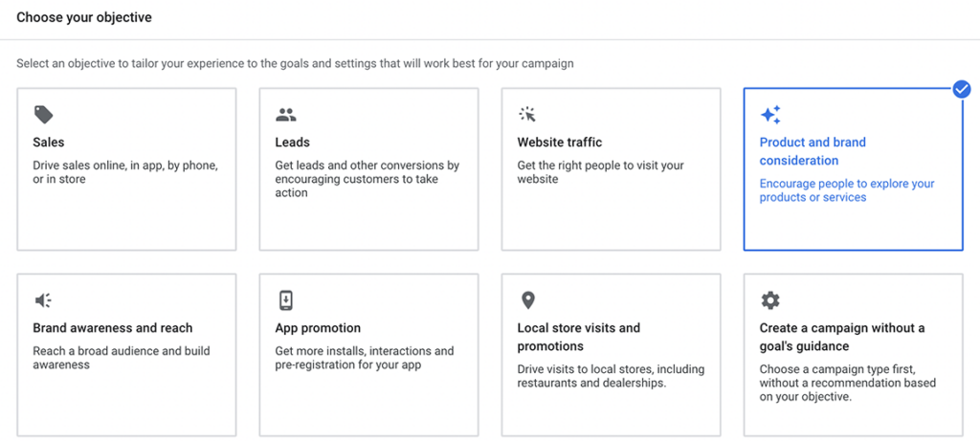Click the sparkle Product consideration icon
Screen dimensions: 980x441
coord(770,115)
